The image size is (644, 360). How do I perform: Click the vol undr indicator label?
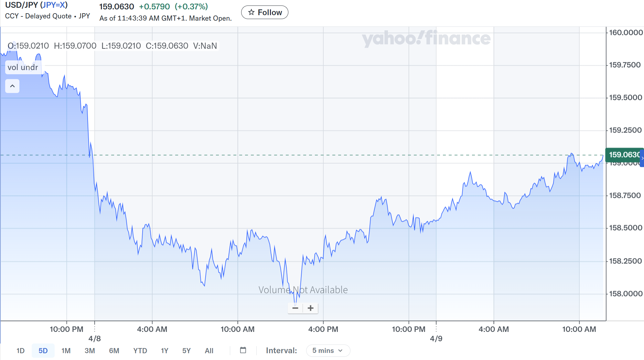click(23, 67)
